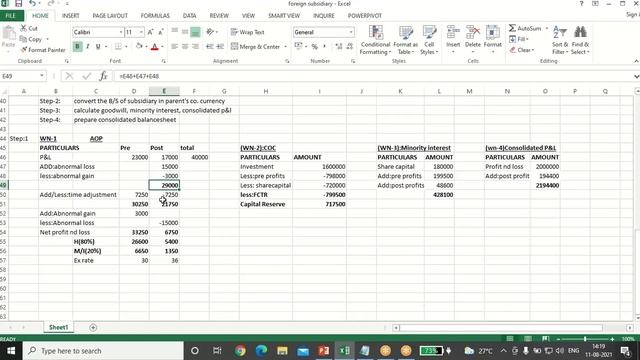Apply percent style

click(315, 47)
